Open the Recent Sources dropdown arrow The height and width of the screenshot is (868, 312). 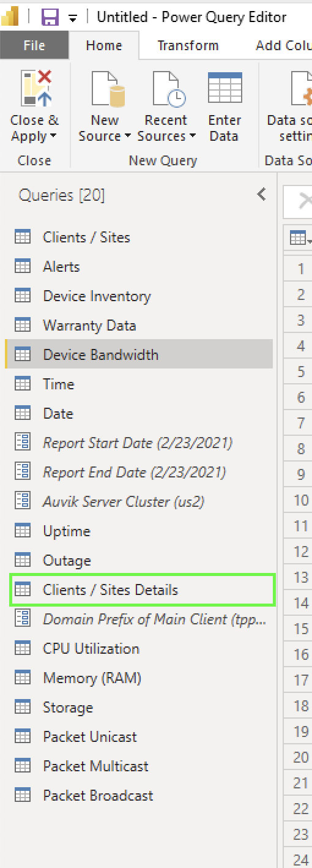pos(192,137)
